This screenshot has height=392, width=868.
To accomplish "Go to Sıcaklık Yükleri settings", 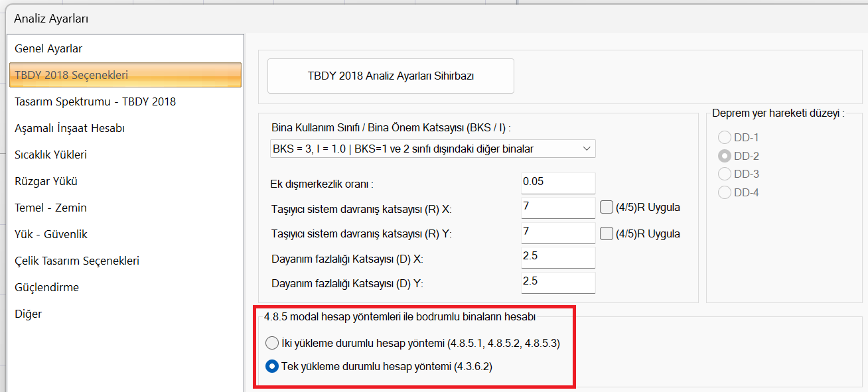I will [x=50, y=155].
